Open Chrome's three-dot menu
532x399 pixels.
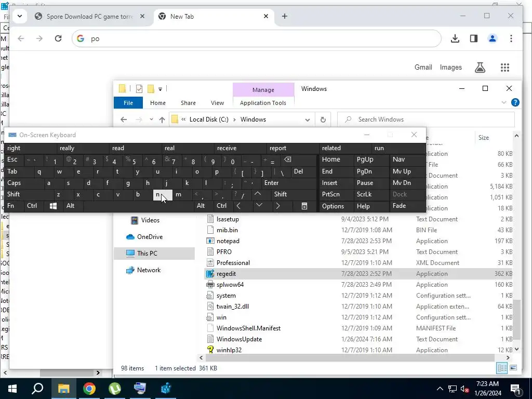[511, 38]
